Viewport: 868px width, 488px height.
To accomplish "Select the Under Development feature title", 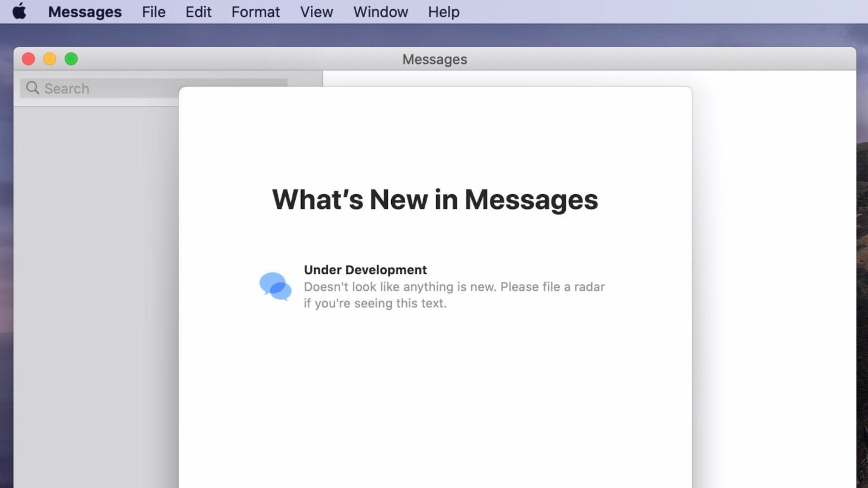I will 365,269.
